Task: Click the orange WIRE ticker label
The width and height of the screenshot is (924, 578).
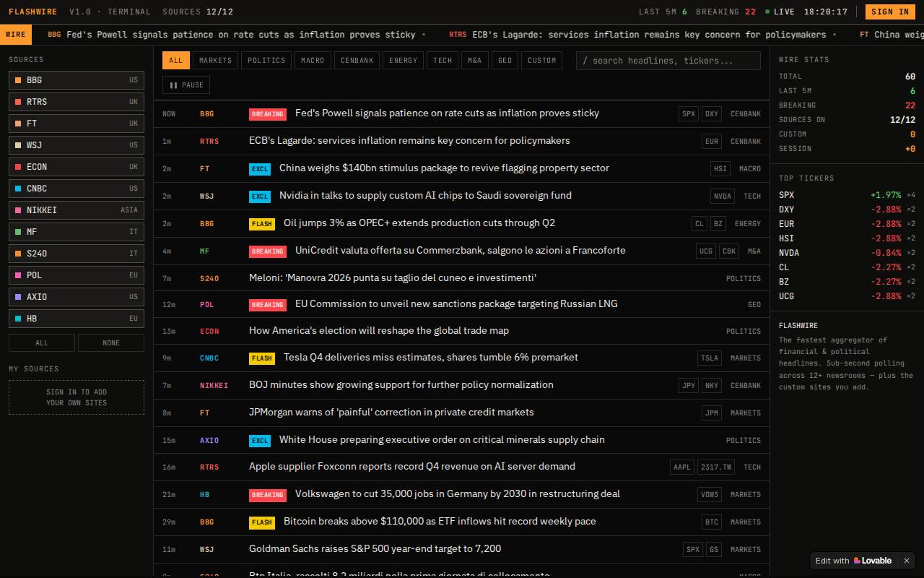Action: coord(16,35)
